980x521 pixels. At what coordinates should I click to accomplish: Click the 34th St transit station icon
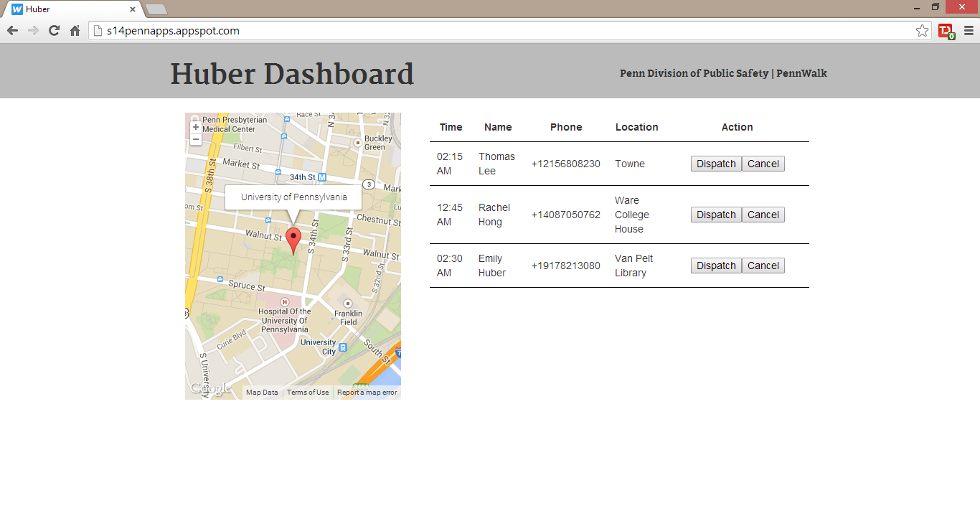tap(322, 177)
